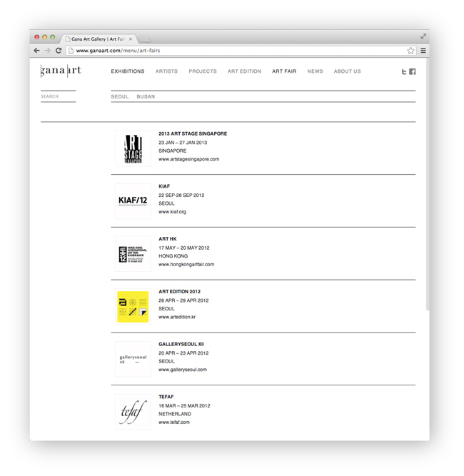Click the SEARCH input field

[x=59, y=96]
